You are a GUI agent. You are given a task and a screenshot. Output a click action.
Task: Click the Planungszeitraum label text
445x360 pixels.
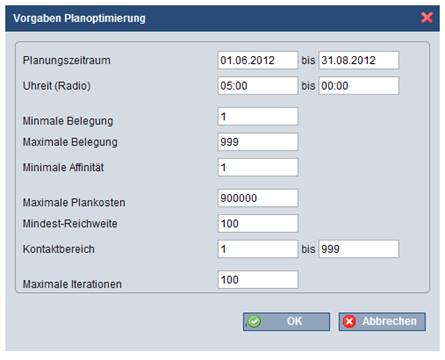[x=67, y=60]
